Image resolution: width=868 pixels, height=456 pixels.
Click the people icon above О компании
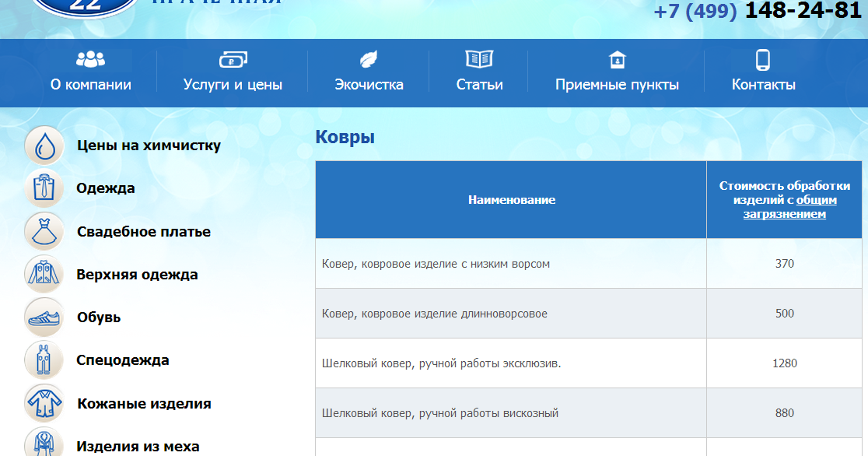pyautogui.click(x=90, y=59)
